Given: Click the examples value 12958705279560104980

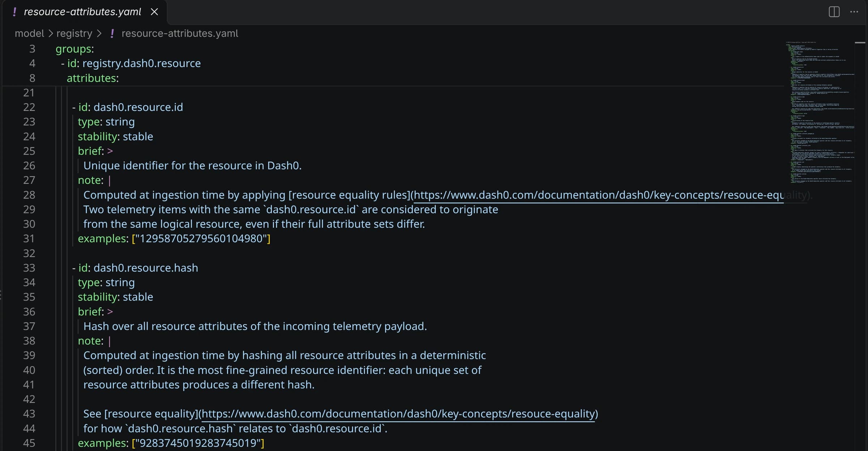Looking at the screenshot, I should [201, 239].
